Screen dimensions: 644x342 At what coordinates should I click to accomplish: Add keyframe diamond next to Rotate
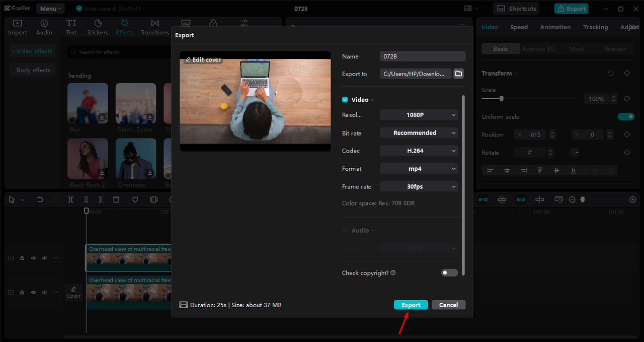point(627,153)
